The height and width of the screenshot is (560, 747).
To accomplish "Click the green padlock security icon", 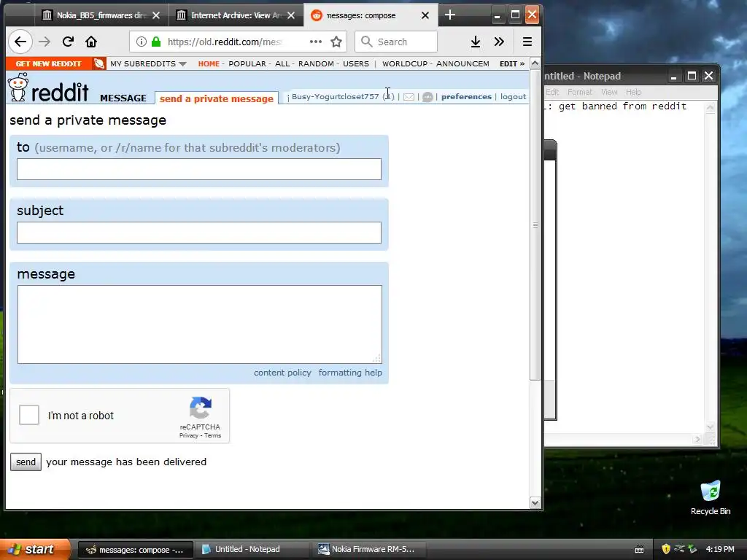I will (x=156, y=42).
